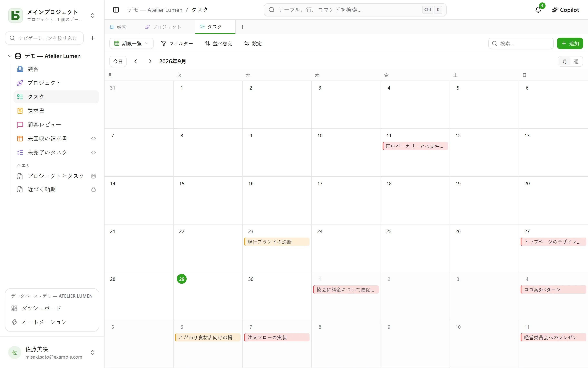Collapse デモ — Atelier Lumen tree
Image resolution: width=588 pixels, height=368 pixels.
pos(10,56)
